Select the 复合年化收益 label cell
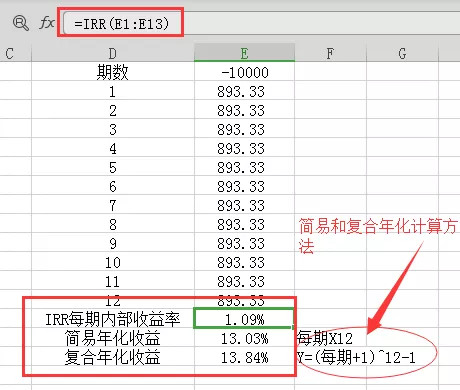Screen dimensions: 460x390 (x=113, y=357)
